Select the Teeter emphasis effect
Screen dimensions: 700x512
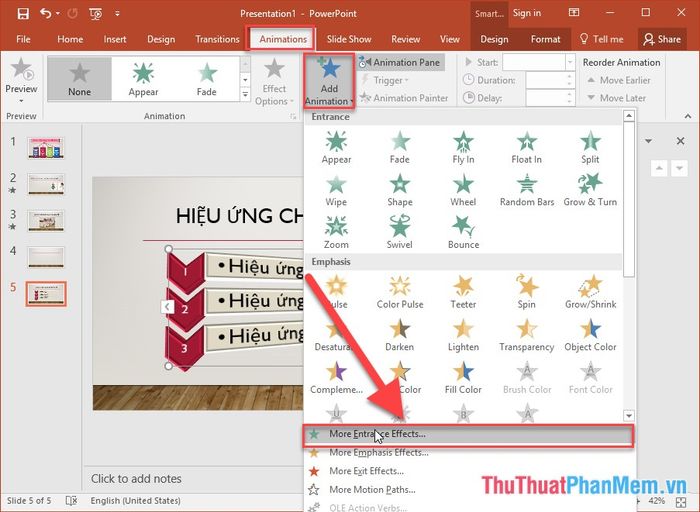tap(463, 292)
